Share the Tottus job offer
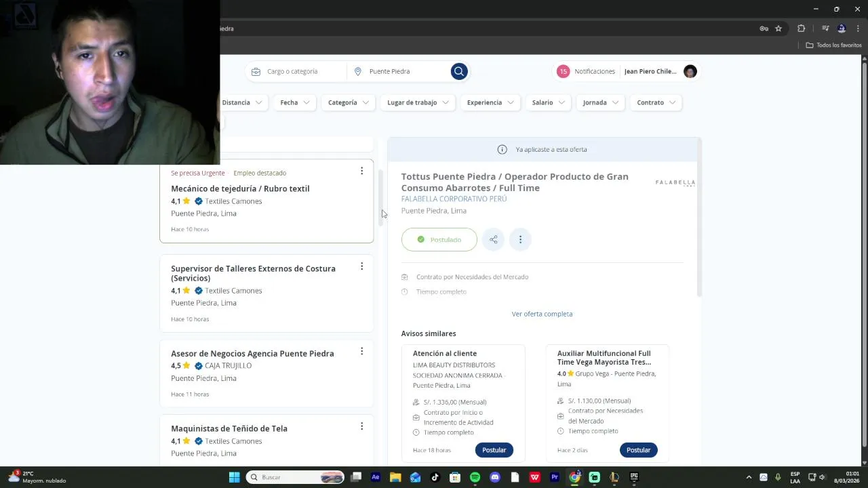 tap(493, 239)
